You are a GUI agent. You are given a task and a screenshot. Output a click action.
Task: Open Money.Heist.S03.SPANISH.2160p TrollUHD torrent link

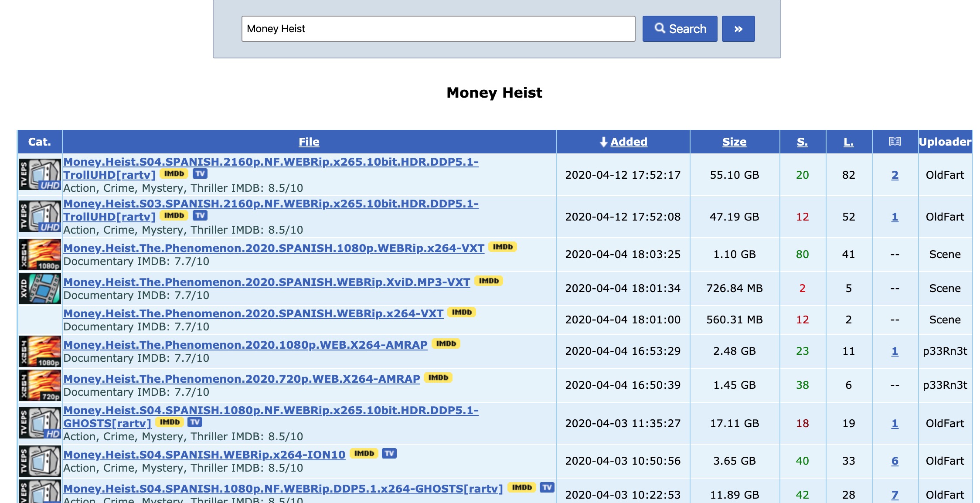coord(271,210)
